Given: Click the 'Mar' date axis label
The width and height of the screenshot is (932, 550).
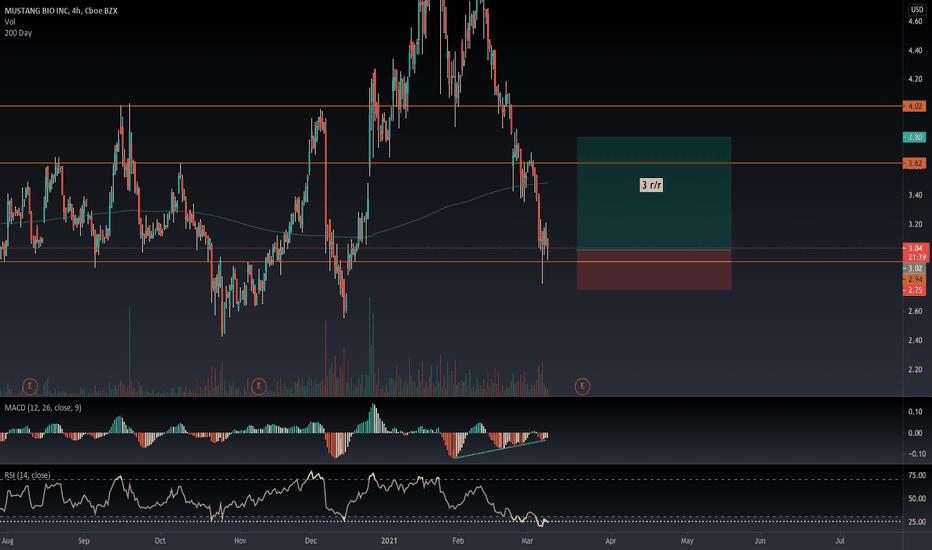Looking at the screenshot, I should pos(527,541).
